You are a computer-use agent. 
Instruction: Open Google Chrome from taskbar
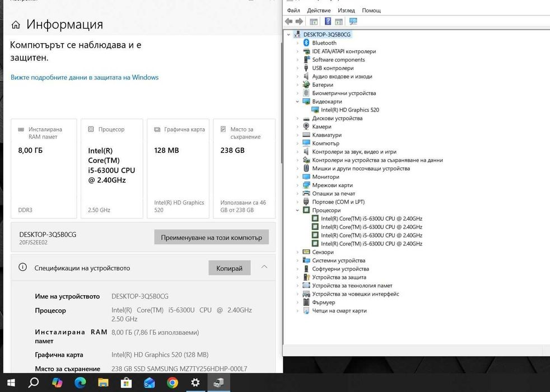(x=173, y=382)
